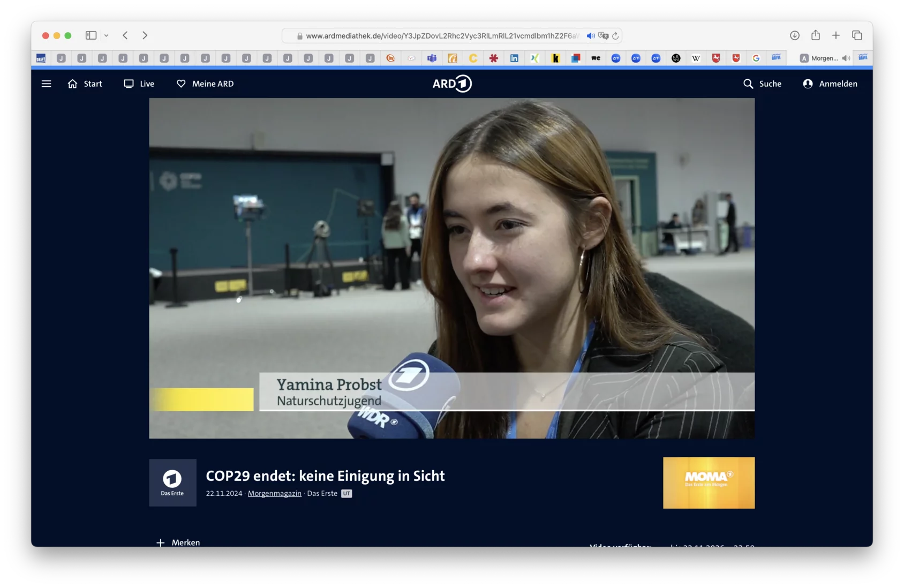
Task: Open the Morgenmagazin show link
Action: pos(274,493)
